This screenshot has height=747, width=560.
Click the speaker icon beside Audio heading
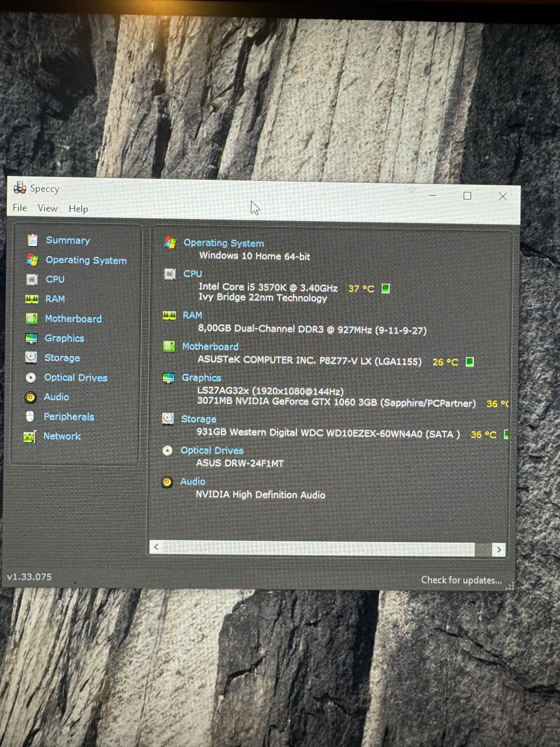tap(167, 481)
